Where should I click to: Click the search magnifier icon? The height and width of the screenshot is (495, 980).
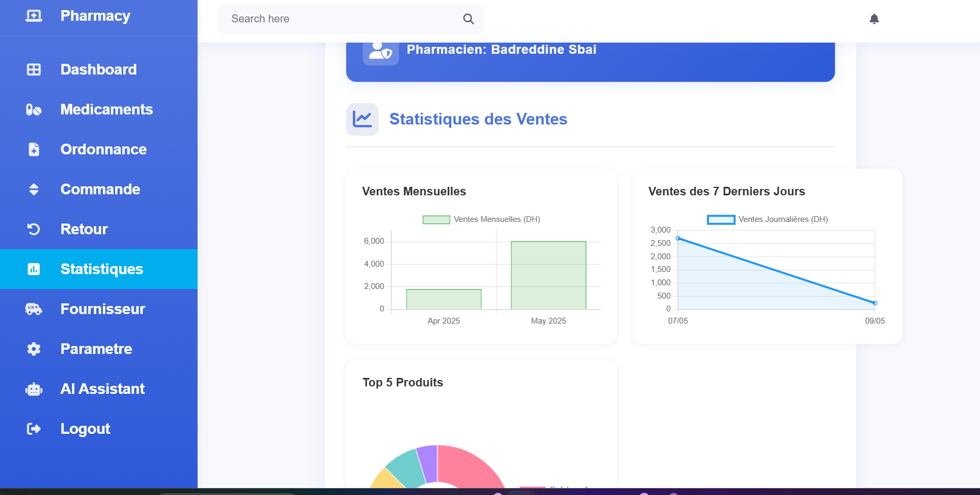[x=468, y=19]
